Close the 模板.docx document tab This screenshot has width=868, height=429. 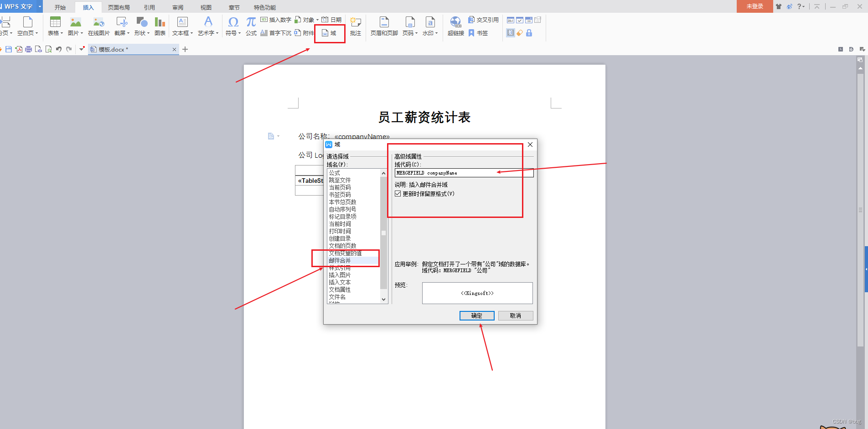[174, 49]
